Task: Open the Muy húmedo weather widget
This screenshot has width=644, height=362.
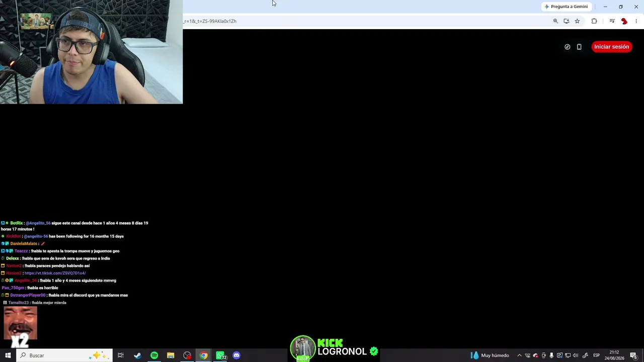Action: pos(490,355)
